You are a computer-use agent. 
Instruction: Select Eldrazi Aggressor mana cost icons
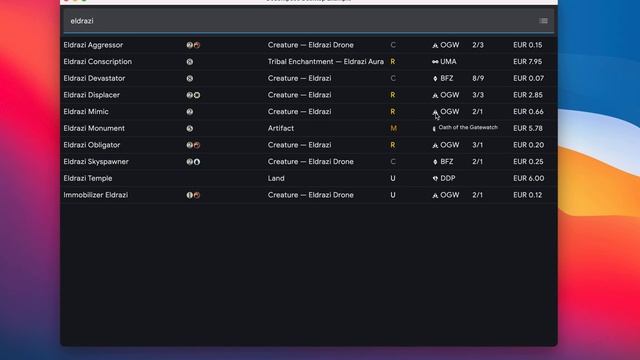(193, 45)
